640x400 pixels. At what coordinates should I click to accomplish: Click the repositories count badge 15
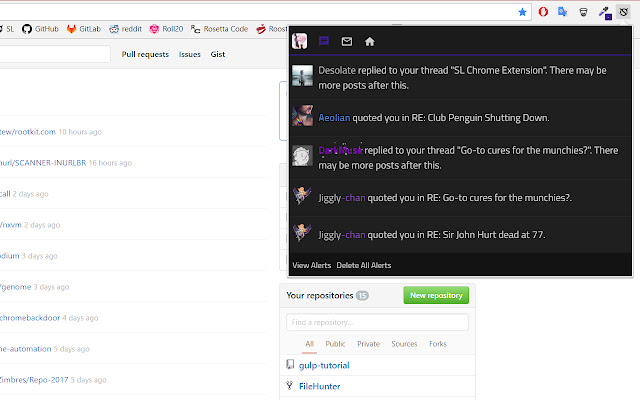pos(362,296)
